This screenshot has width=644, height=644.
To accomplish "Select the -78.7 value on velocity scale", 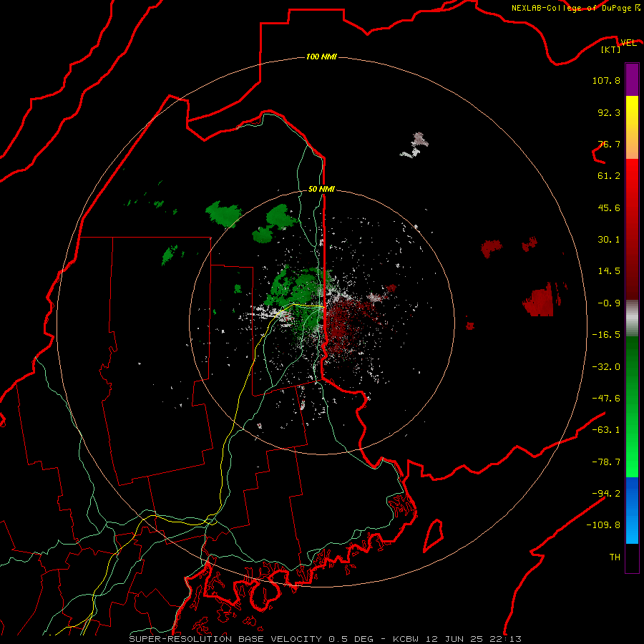I will (606, 462).
